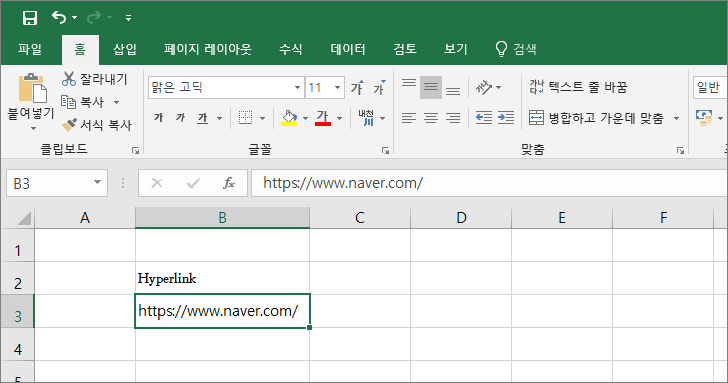Click the insert function fx icon

(x=229, y=183)
